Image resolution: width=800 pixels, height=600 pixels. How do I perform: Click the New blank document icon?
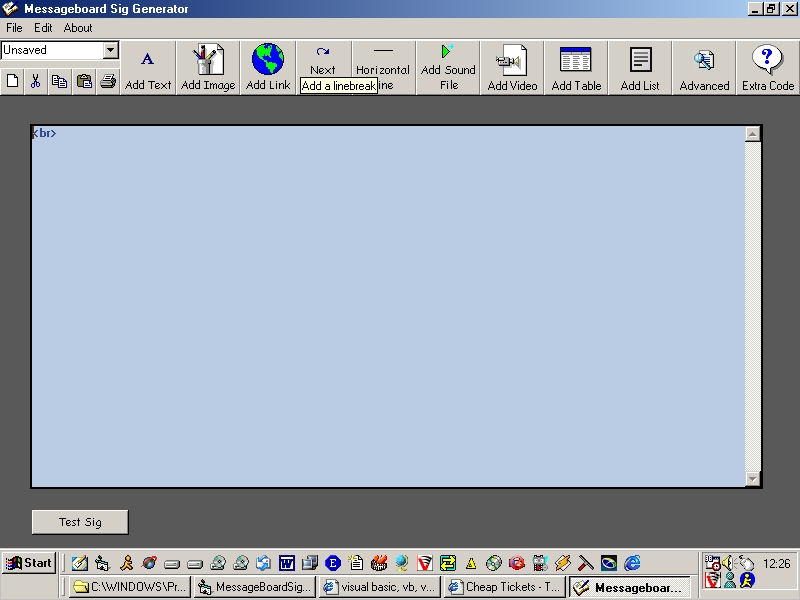13,81
